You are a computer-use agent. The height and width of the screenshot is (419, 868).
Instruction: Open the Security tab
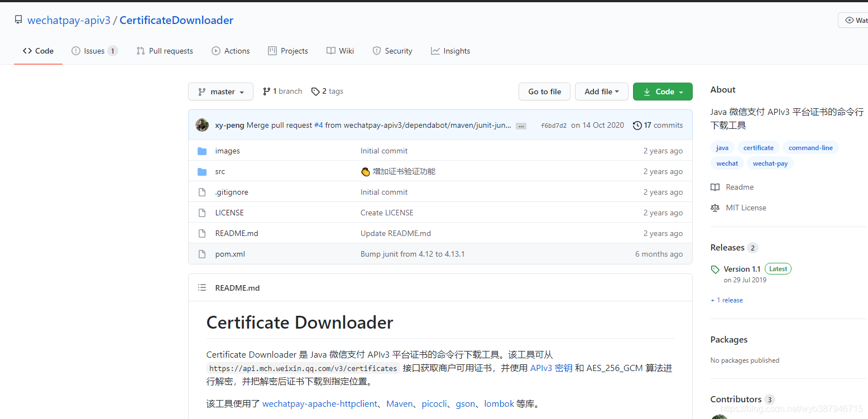pos(392,51)
